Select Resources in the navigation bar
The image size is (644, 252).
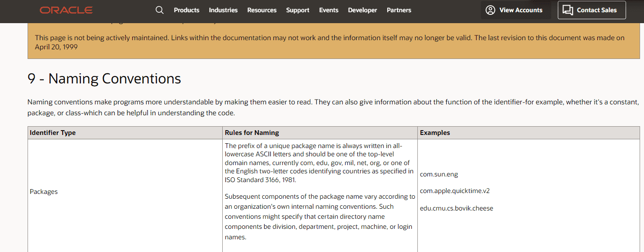(262, 10)
